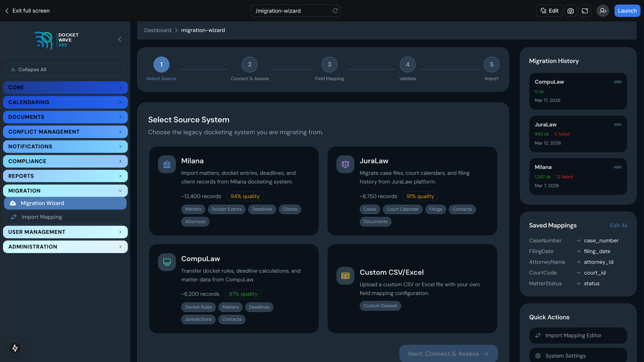
Task: Click the camera screenshot icon
Action: pos(570,11)
